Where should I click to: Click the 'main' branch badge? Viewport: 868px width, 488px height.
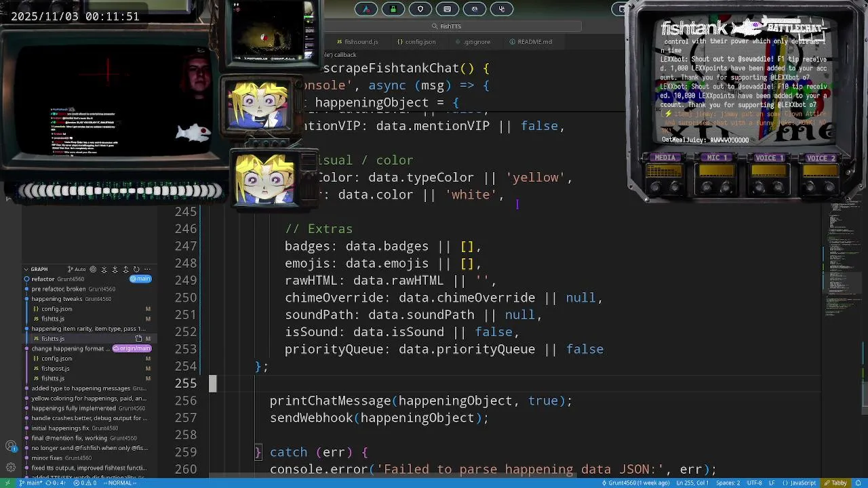[x=140, y=279]
